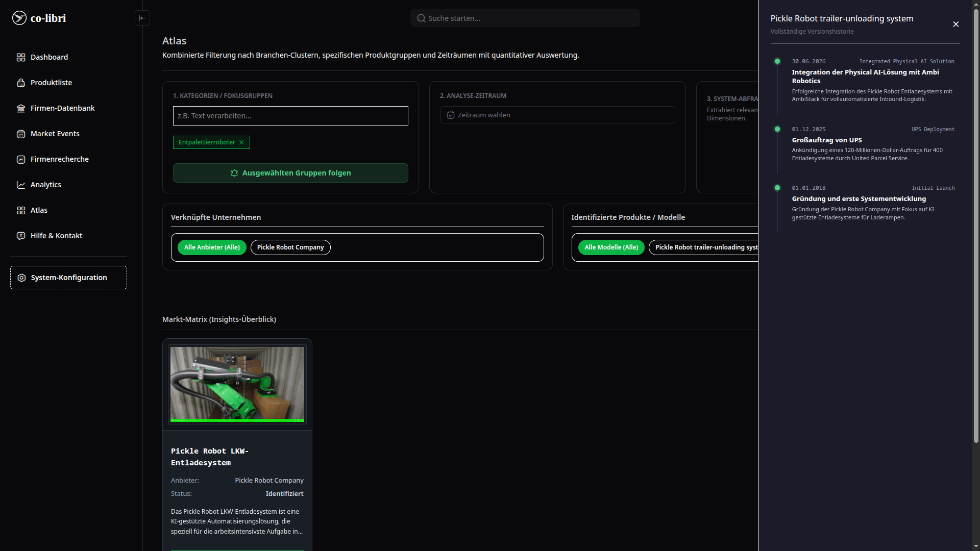Click the 'Integrated Physical AI Solution' tag
Image resolution: width=980 pixels, height=551 pixels.
(906, 61)
